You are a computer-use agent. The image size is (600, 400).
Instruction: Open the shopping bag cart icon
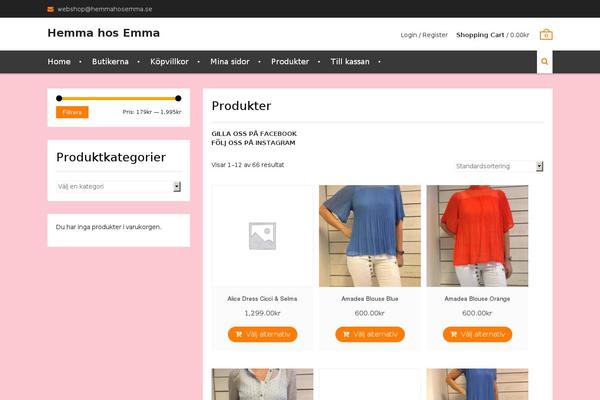coord(546,34)
